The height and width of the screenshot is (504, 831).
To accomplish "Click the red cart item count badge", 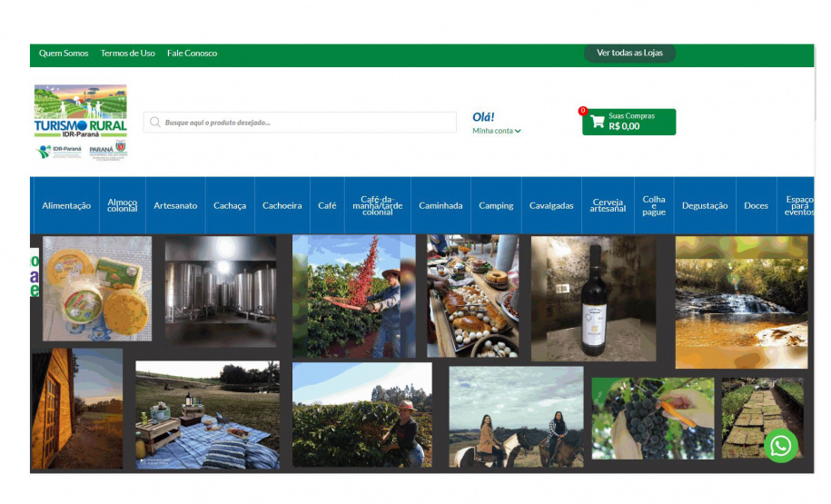I will coord(583,111).
